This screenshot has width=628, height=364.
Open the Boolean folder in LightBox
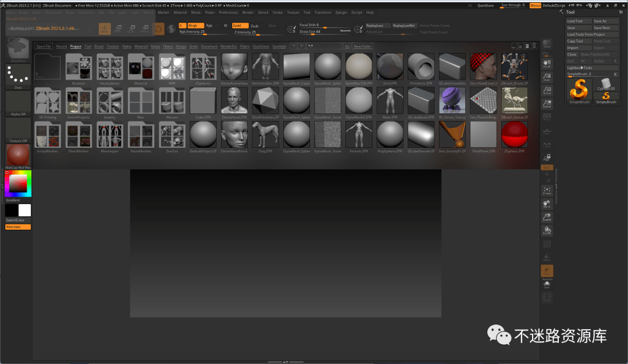[x=78, y=69]
